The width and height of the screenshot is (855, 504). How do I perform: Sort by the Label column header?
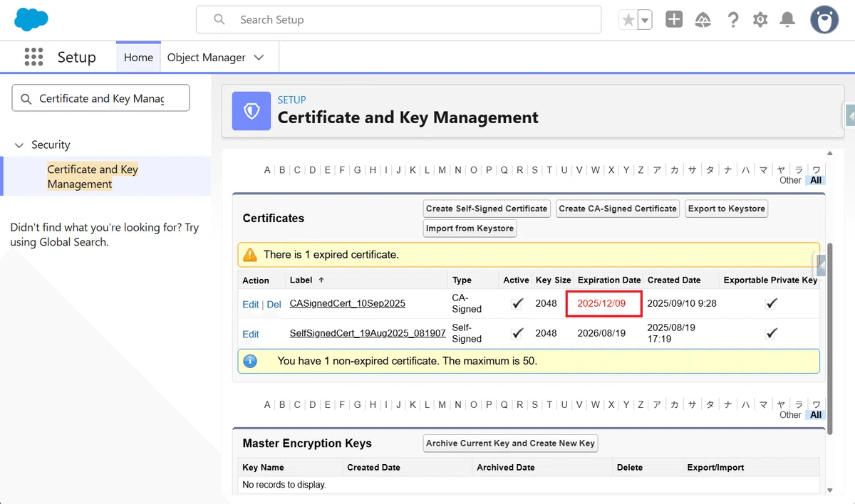click(301, 280)
